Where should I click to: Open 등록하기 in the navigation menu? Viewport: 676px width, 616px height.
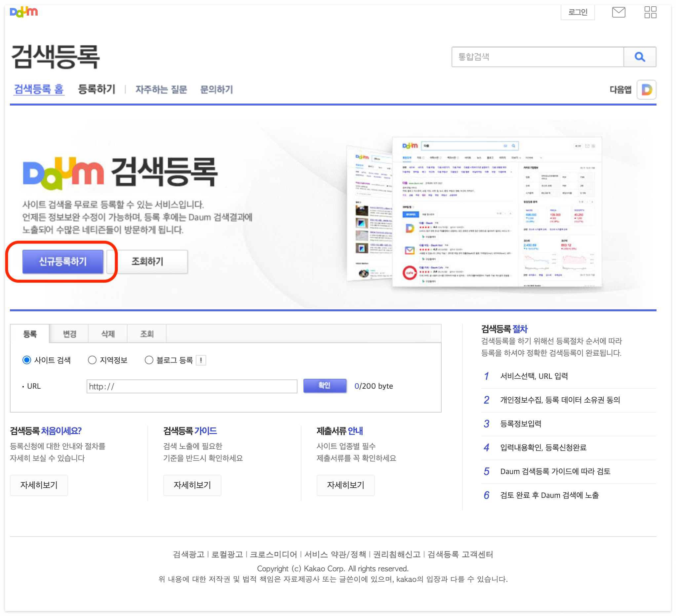[96, 89]
